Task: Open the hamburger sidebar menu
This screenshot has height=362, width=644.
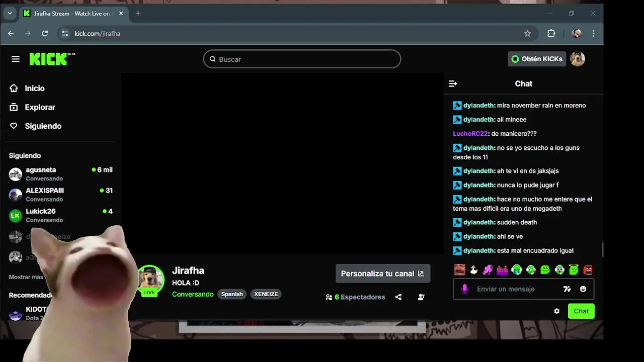Action: pos(16,59)
